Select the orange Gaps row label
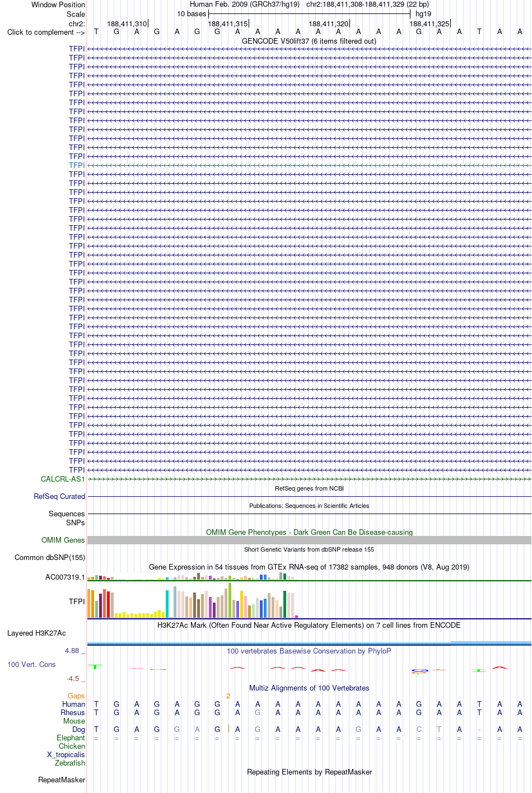532x793 pixels. coord(76,696)
